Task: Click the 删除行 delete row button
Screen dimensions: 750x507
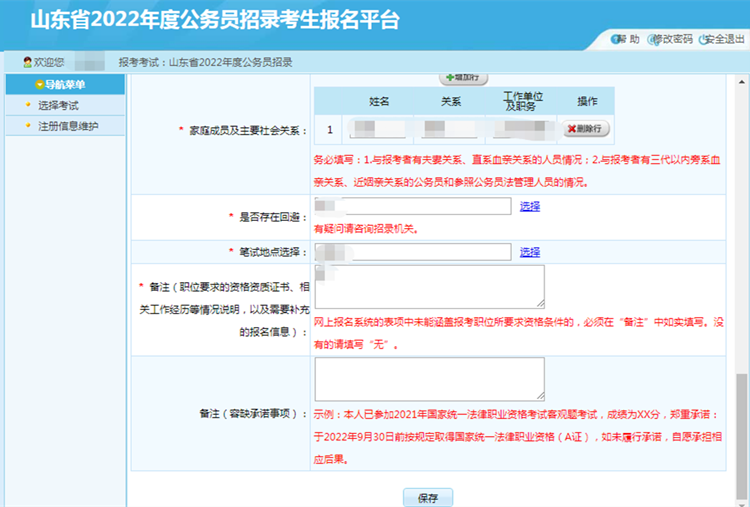Action: point(585,129)
